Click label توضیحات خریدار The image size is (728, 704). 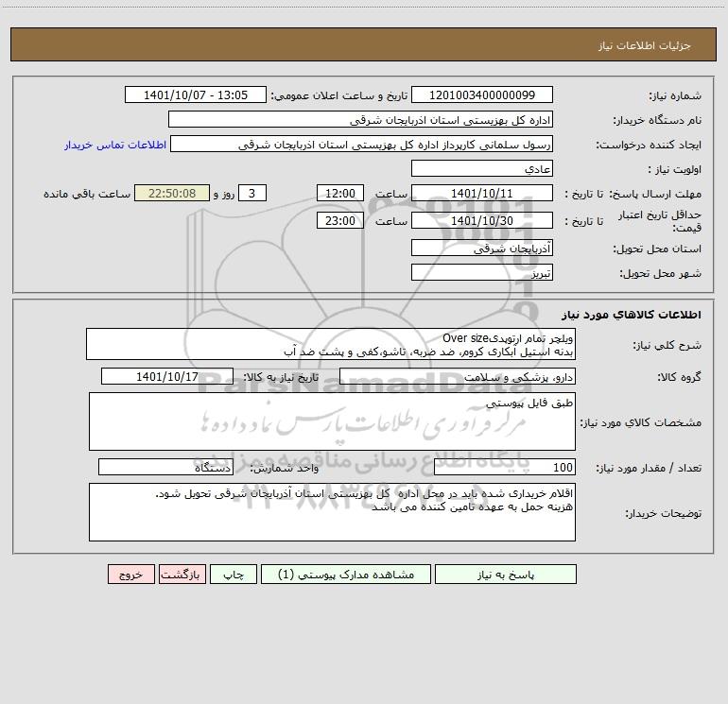coord(664,513)
